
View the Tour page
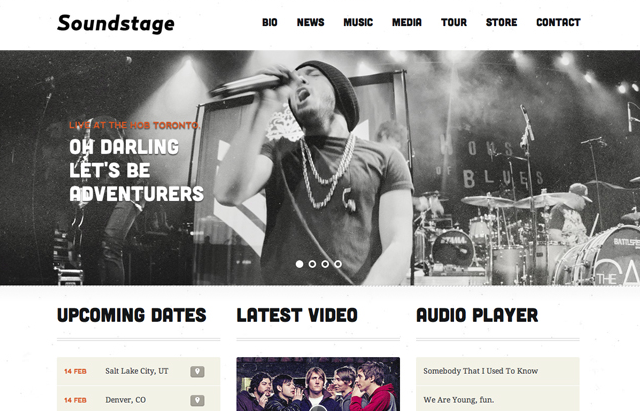(x=454, y=22)
